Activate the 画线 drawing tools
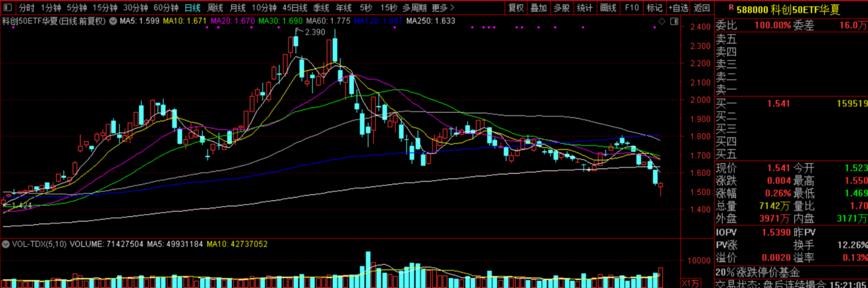Image resolution: width=868 pixels, height=288 pixels. 608,7
